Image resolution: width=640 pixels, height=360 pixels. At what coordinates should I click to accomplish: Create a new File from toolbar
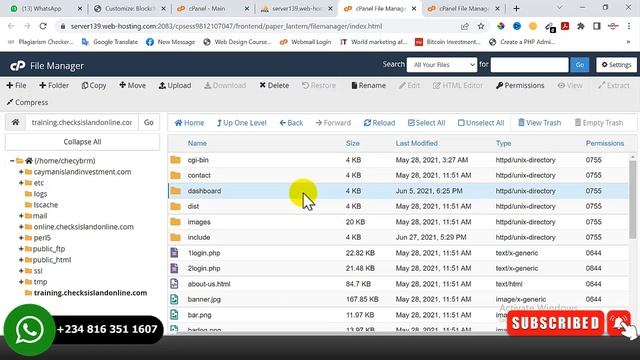tap(16, 85)
